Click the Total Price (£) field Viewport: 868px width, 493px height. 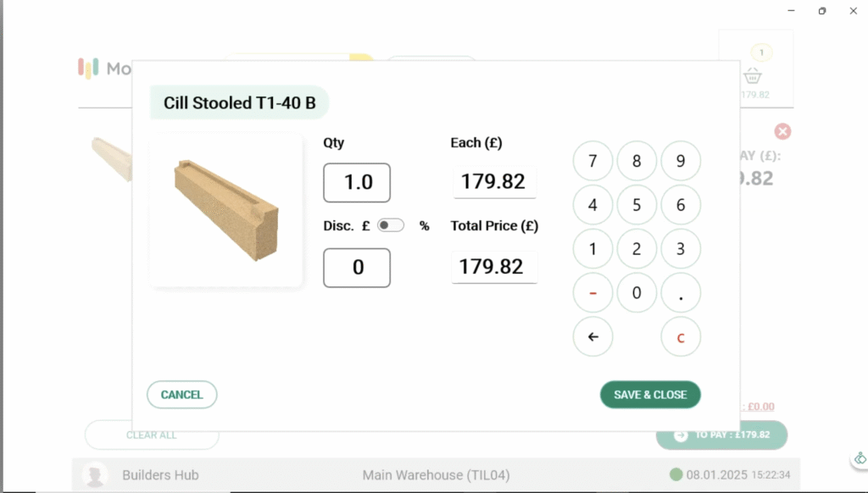pos(493,268)
